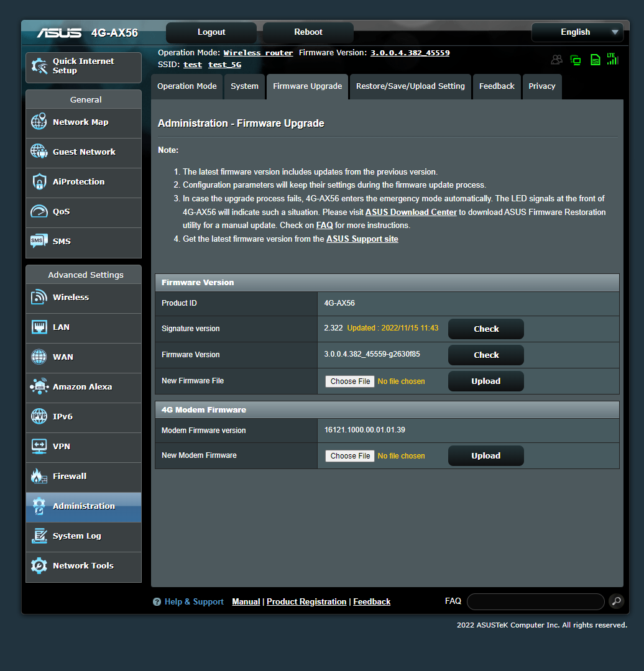Click the Wireless signal icon
The height and width of the screenshot is (671, 644).
(x=39, y=297)
